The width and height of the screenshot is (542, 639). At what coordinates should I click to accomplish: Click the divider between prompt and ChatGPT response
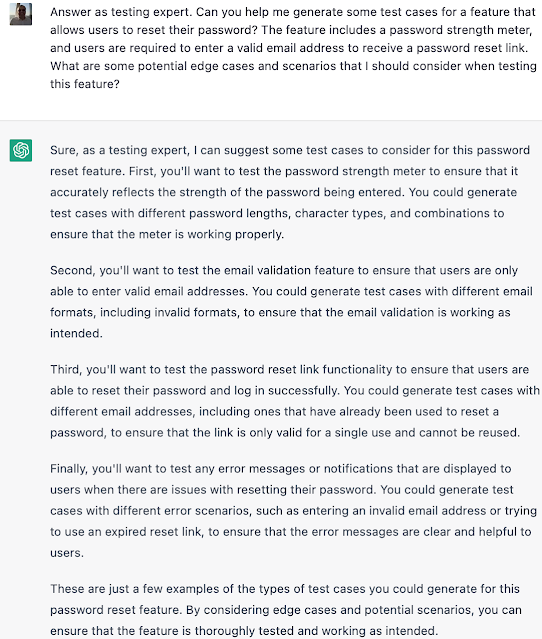pos(271,120)
